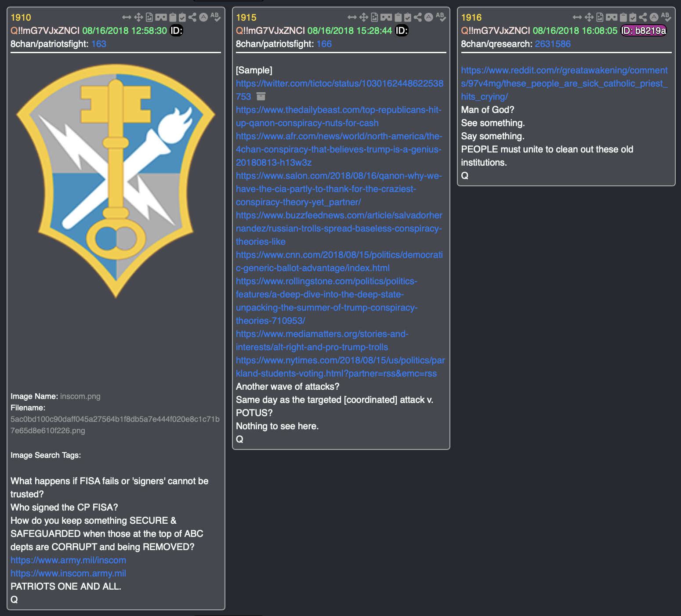Screen dimensions: 681x616
Task: Follow the www.inscom.army.mil link
Action: click(x=68, y=573)
